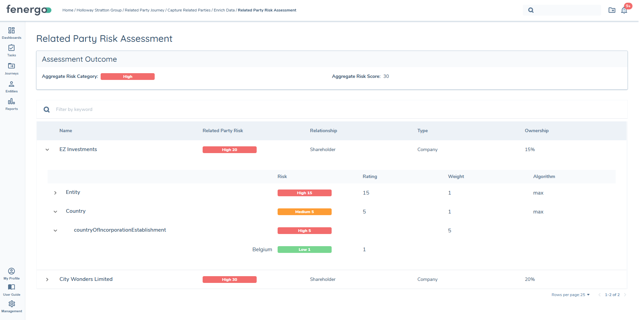Open the Dashboards panel
This screenshot has width=644, height=320.
pyautogui.click(x=11, y=33)
